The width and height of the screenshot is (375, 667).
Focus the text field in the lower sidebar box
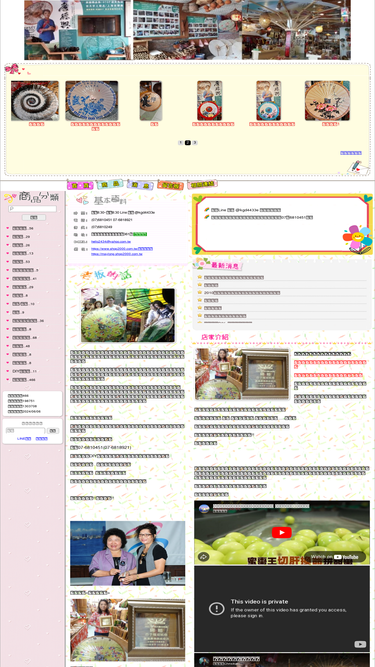25,430
